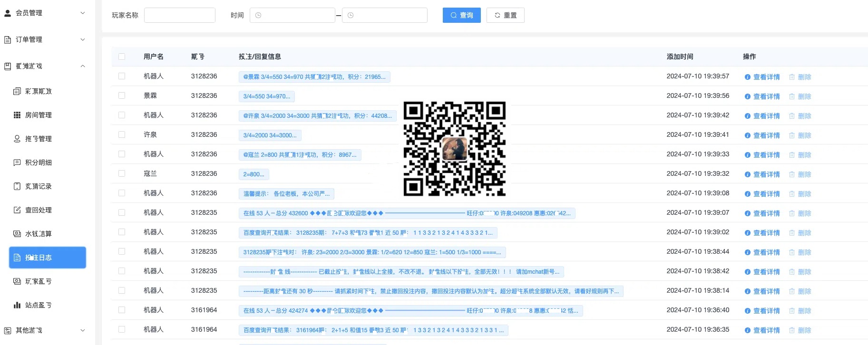Expand the 其他游戏 menu chevron
Viewport: 868px width, 345px height.
[83, 331]
